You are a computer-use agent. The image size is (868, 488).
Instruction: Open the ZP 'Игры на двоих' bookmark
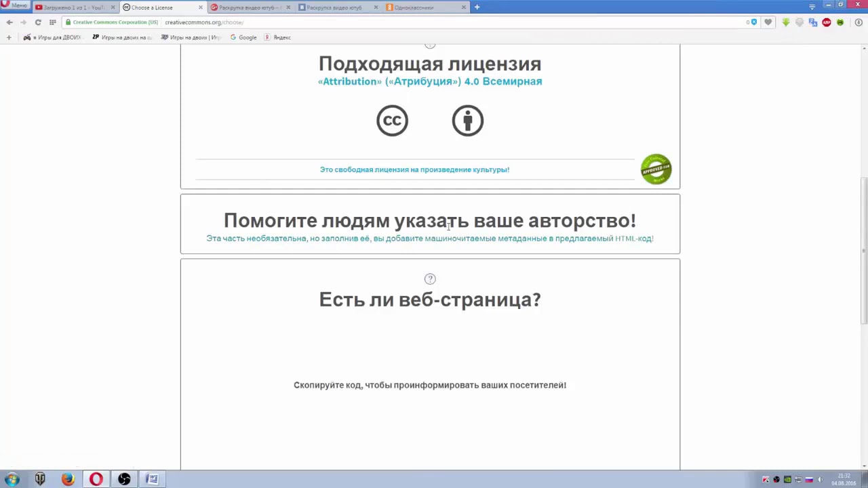tap(122, 37)
